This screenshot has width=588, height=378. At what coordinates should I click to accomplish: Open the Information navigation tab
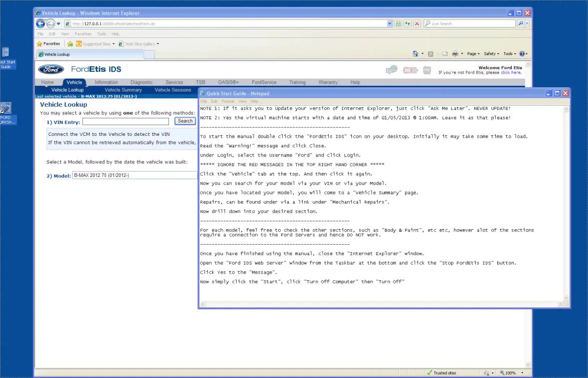click(x=106, y=82)
